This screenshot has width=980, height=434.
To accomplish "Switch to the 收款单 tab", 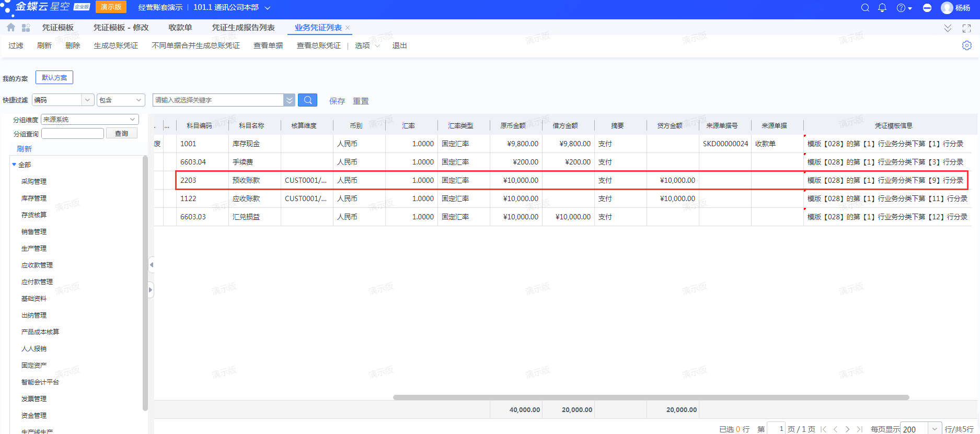I will pos(180,28).
